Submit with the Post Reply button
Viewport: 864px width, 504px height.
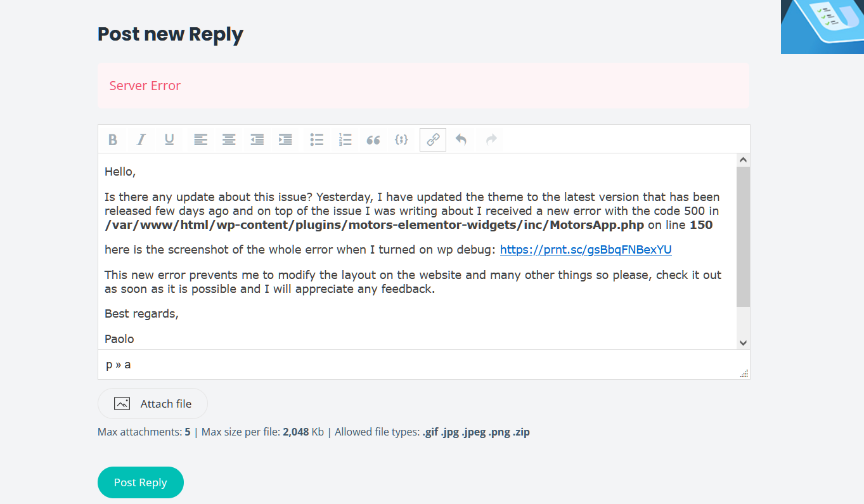coord(141,482)
